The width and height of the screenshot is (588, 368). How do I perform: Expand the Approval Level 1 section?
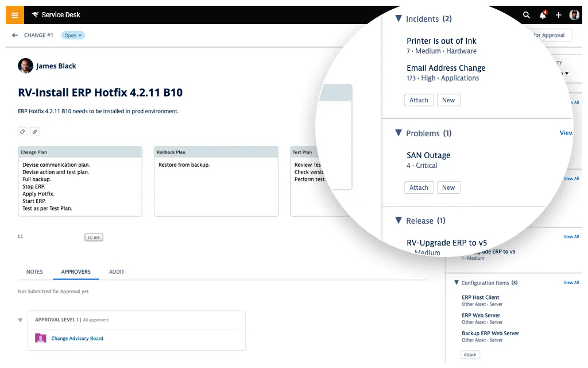[21, 320]
